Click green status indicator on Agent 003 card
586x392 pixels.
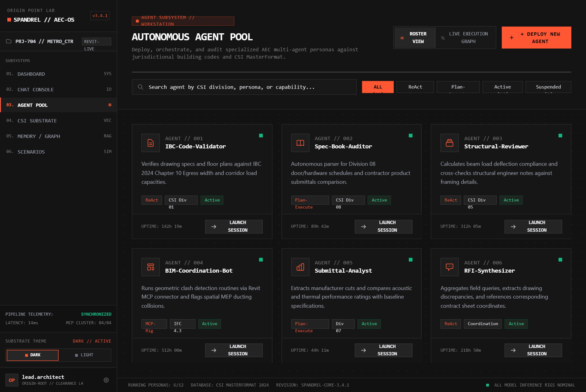560,136
